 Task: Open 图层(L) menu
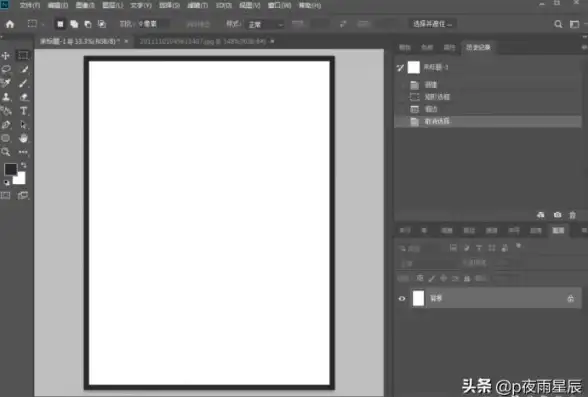coord(112,5)
